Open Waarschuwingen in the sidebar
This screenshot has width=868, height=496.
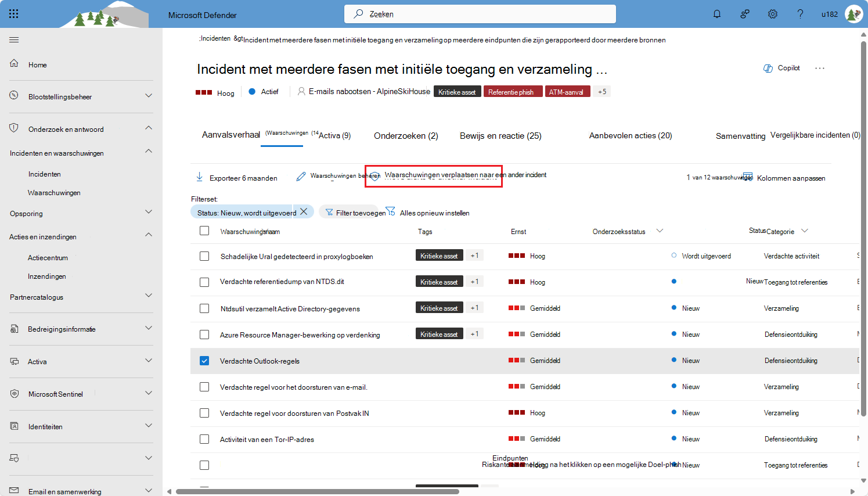(x=54, y=193)
